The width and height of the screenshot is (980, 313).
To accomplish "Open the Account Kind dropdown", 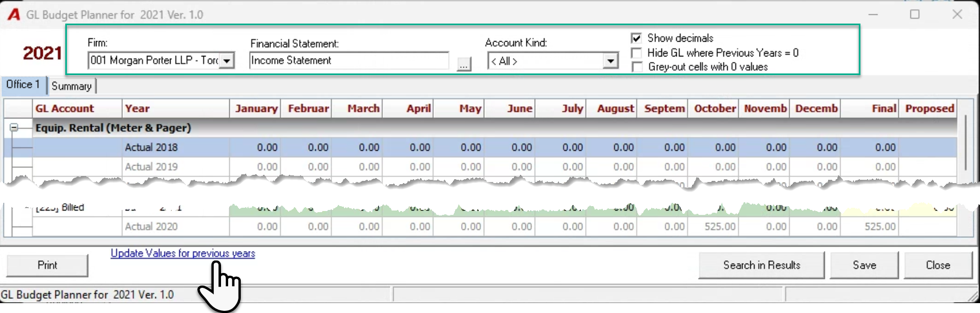I will click(610, 61).
